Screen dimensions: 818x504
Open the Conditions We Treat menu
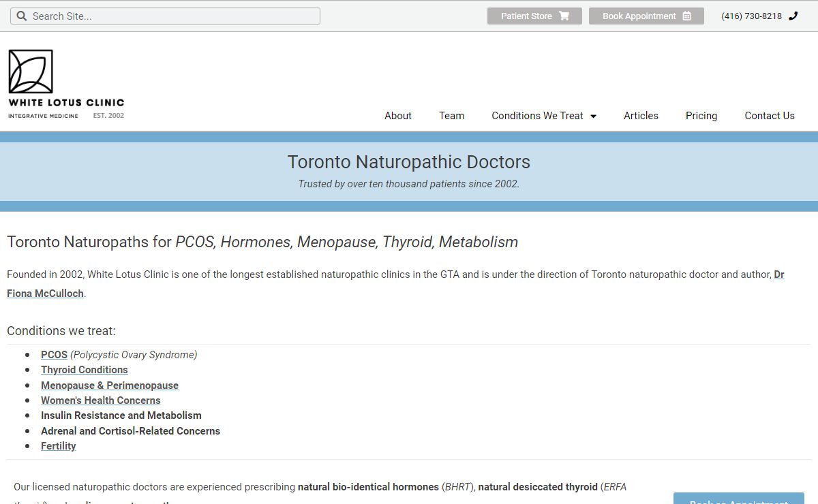pyautogui.click(x=544, y=116)
